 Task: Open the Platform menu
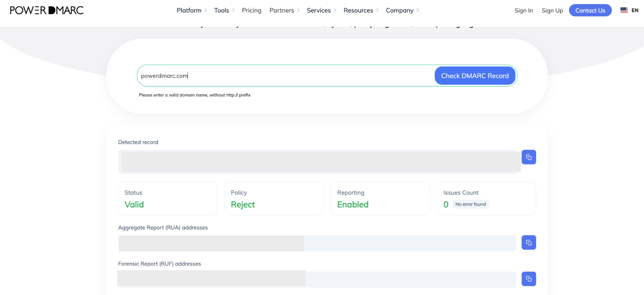pyautogui.click(x=189, y=10)
